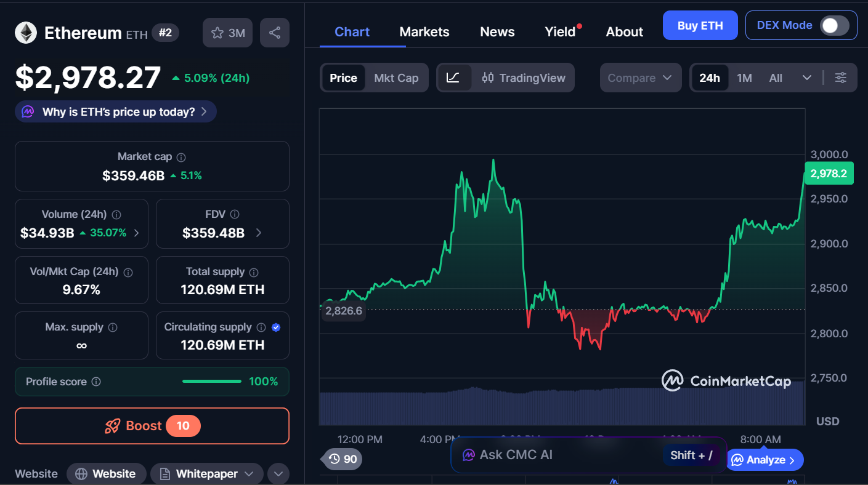The width and height of the screenshot is (868, 485).
Task: Switch to the Markets tab
Action: (424, 31)
